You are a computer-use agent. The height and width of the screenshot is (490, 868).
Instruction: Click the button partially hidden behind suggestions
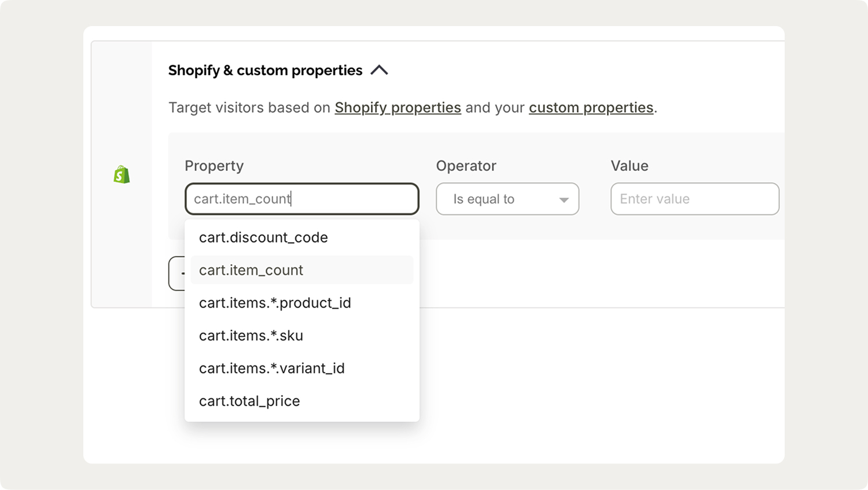(x=177, y=273)
